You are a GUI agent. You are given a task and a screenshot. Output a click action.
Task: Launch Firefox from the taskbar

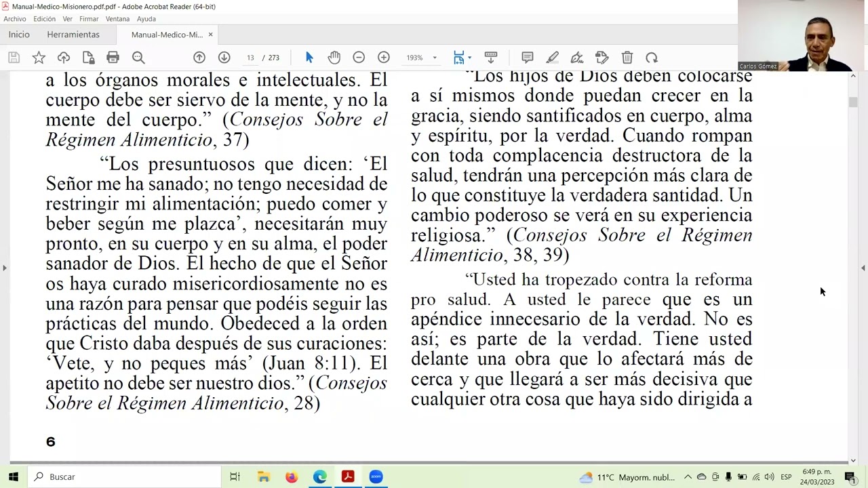pos(292,477)
